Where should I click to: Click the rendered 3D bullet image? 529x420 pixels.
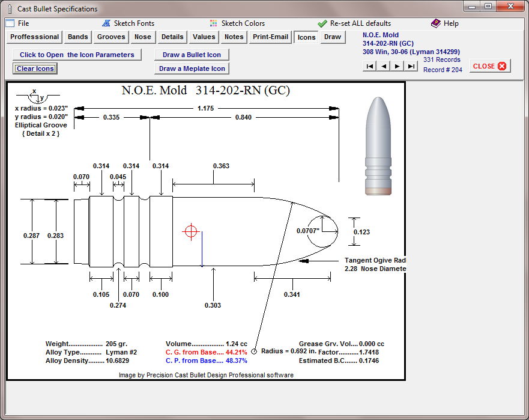click(x=378, y=146)
